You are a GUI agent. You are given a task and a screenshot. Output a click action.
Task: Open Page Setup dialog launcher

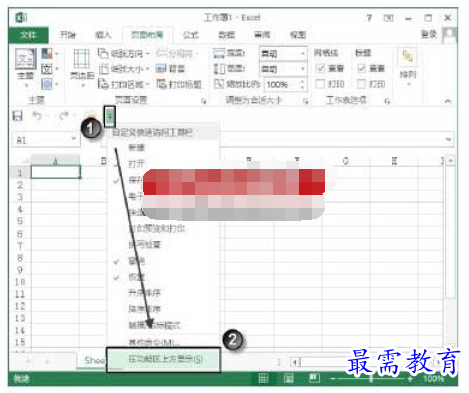(x=204, y=101)
